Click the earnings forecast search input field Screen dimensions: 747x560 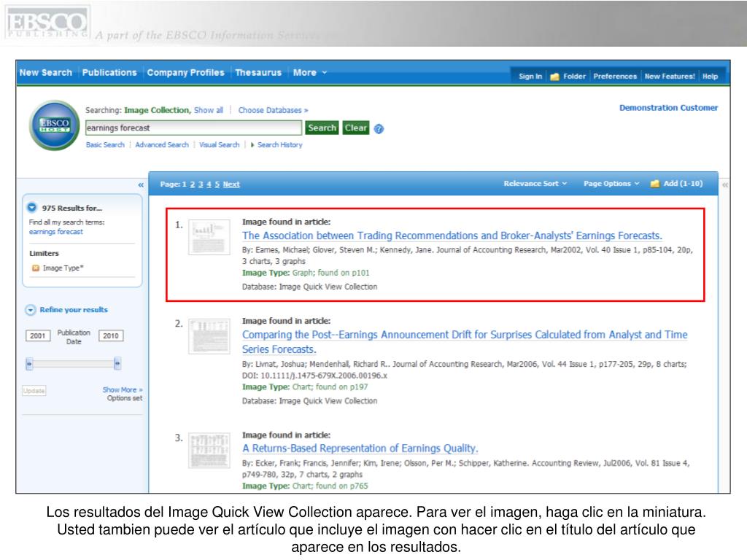[193, 128]
